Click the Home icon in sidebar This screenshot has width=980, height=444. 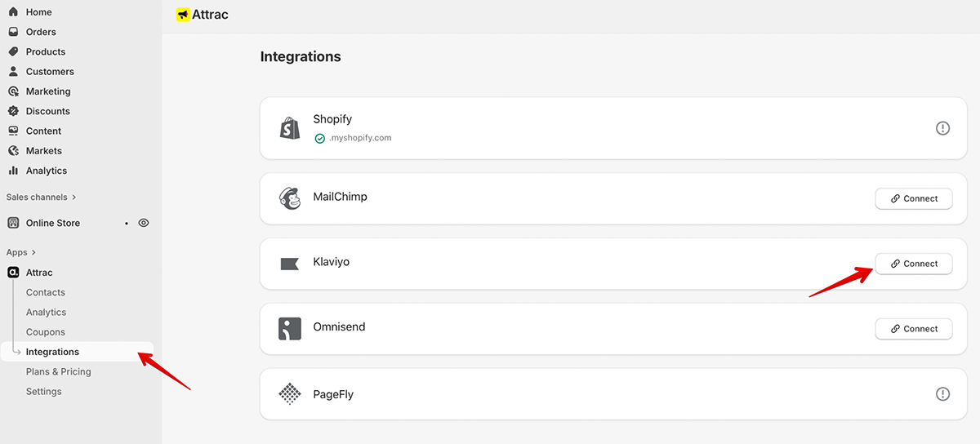[13, 12]
